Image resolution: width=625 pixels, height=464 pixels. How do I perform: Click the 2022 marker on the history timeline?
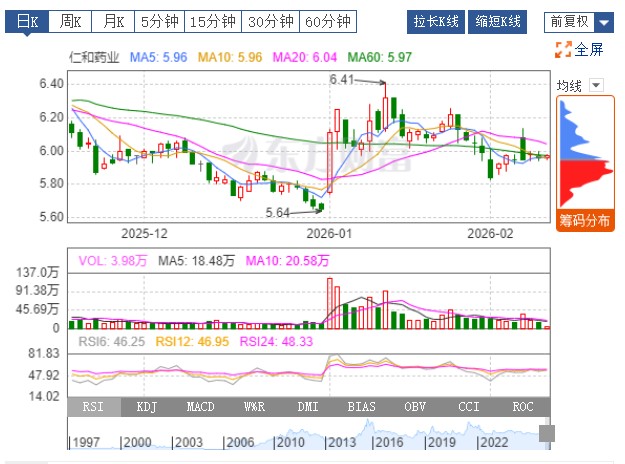tap(493, 442)
